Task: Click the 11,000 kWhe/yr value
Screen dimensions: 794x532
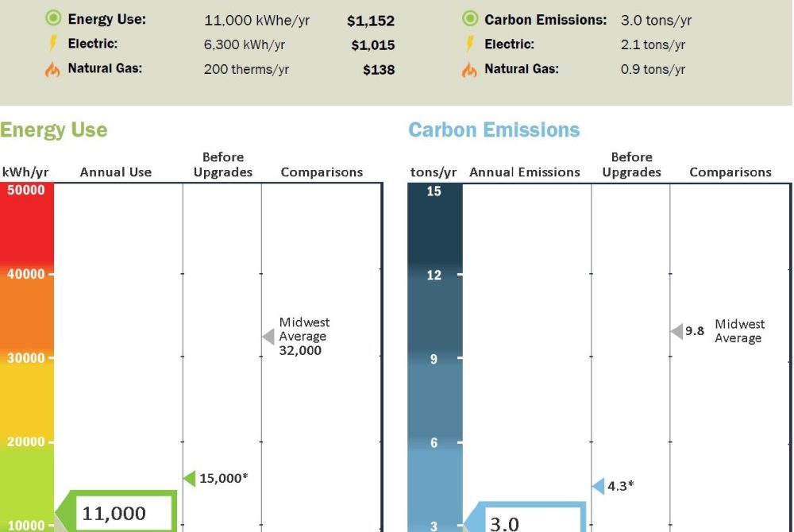Action: [x=256, y=20]
